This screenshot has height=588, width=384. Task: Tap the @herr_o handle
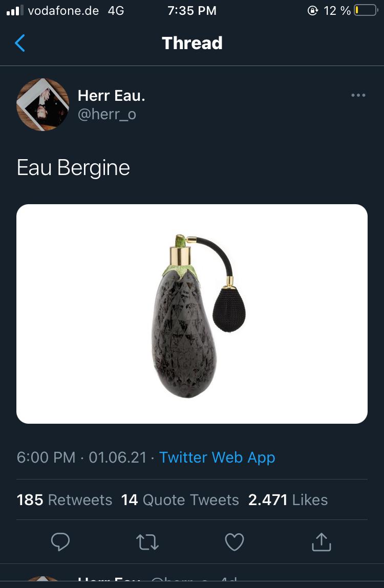pyautogui.click(x=106, y=114)
